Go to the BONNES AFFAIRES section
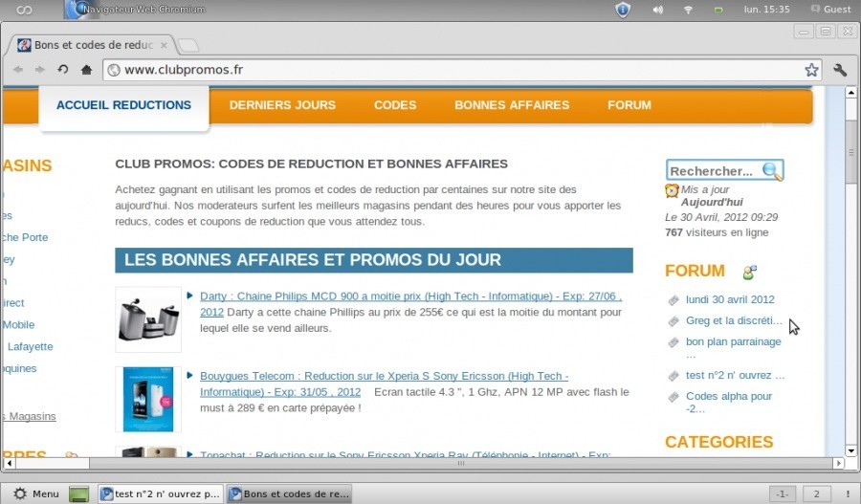Image resolution: width=861 pixels, height=504 pixels. click(x=511, y=105)
